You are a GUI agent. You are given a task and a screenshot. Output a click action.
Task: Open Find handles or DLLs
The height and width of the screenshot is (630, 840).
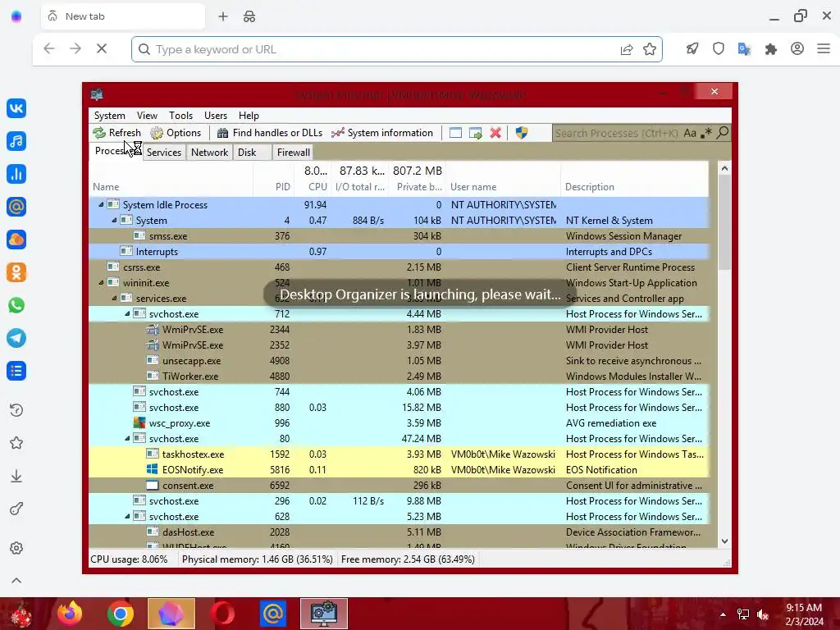[x=269, y=133]
